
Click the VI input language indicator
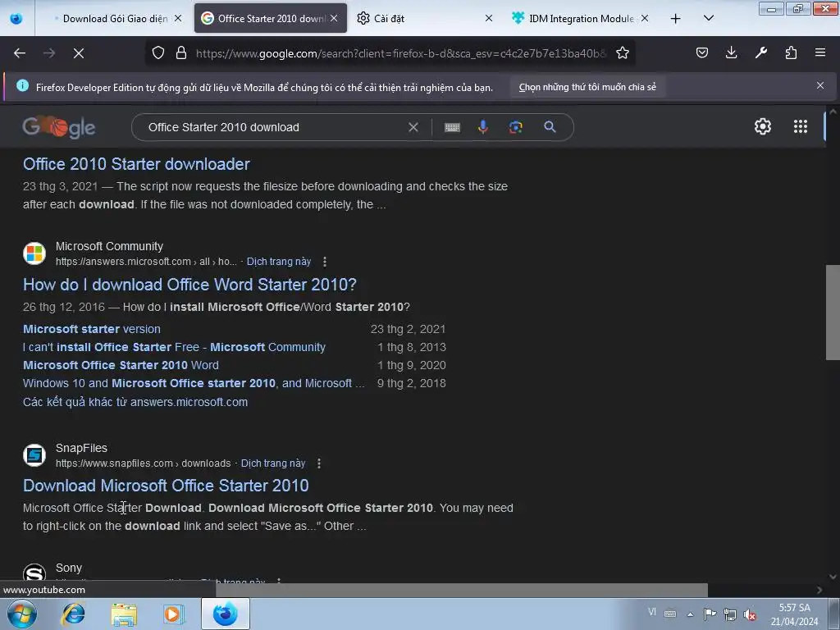tap(652, 612)
